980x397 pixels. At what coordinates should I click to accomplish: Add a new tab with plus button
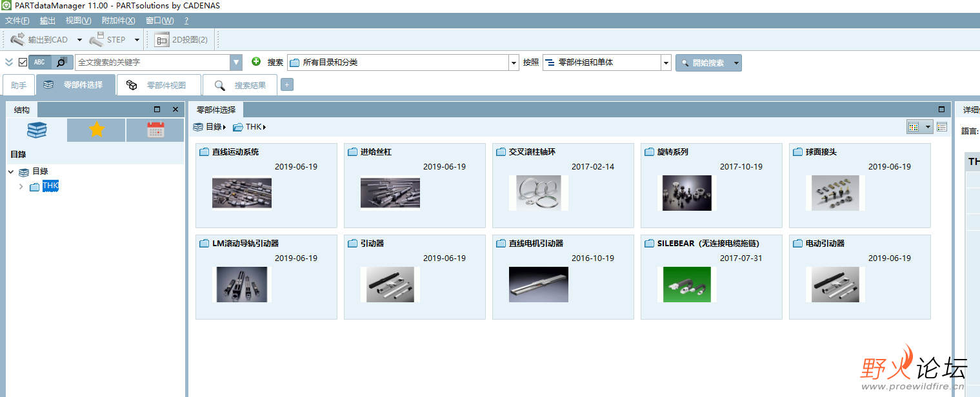click(x=287, y=84)
